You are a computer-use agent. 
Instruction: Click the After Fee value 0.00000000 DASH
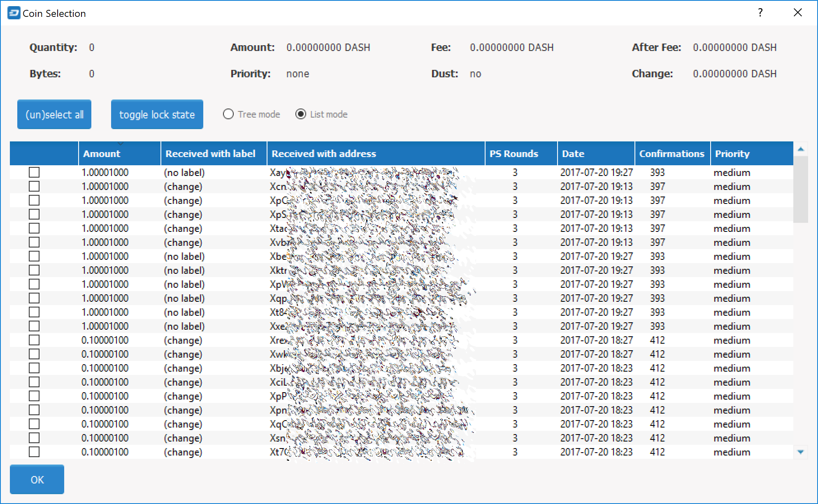(735, 47)
